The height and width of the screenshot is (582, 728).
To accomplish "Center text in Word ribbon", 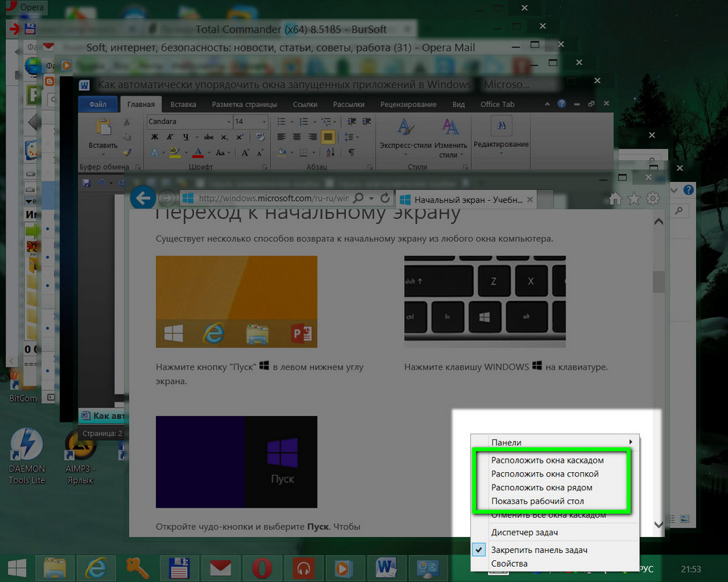I will pos(297,137).
